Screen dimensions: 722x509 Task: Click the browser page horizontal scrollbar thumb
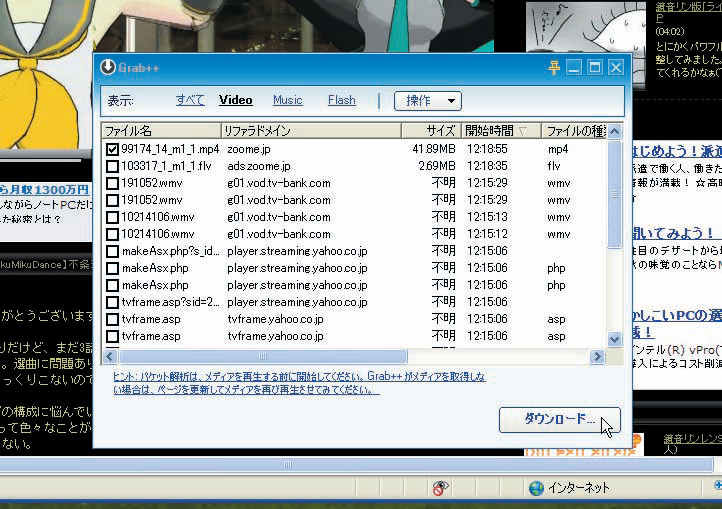tap(357, 464)
